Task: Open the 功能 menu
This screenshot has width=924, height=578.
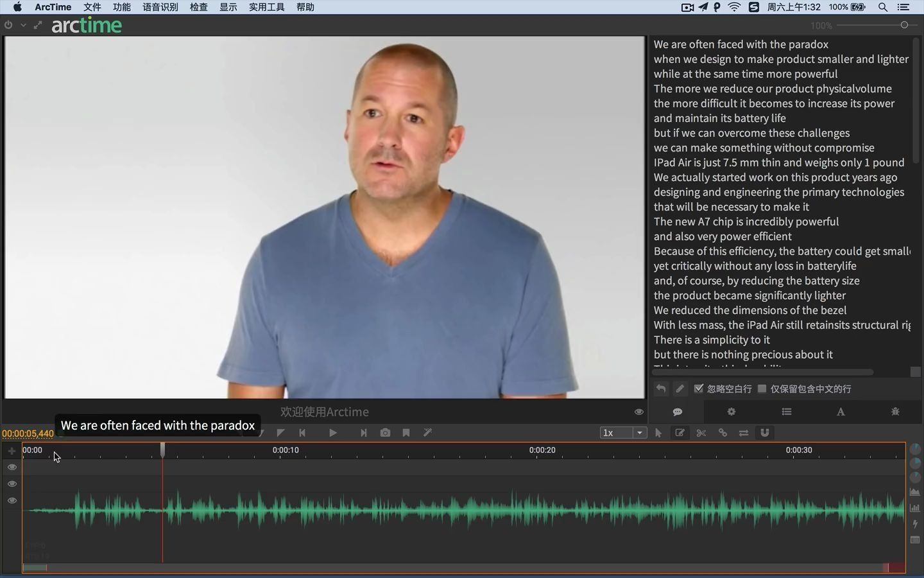Action: (122, 7)
